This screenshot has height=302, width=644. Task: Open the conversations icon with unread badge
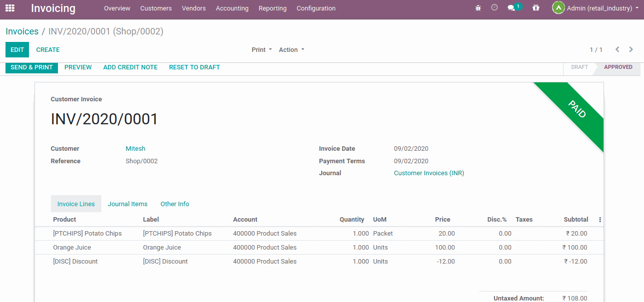click(x=511, y=8)
